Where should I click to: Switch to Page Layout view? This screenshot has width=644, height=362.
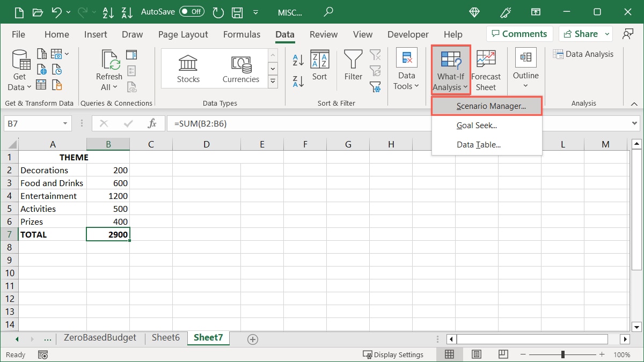(x=476, y=354)
